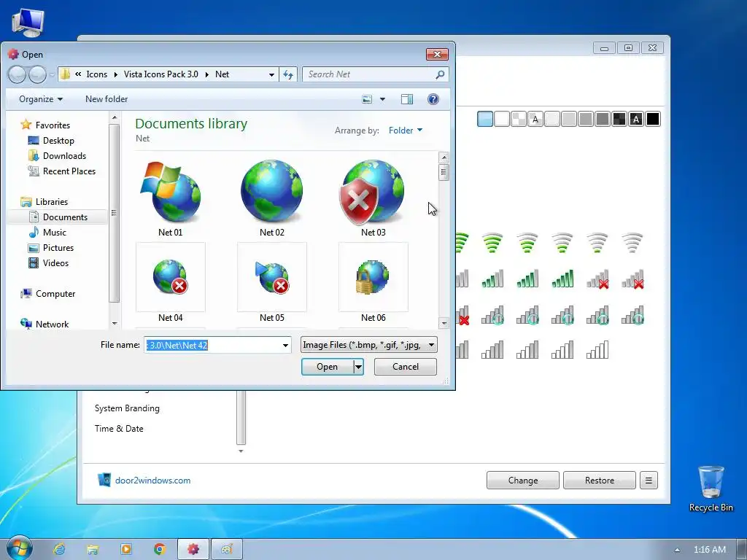This screenshot has height=560, width=747.
Task: Click the Forward navigation arrow in Open dialog
Action: coord(38,75)
